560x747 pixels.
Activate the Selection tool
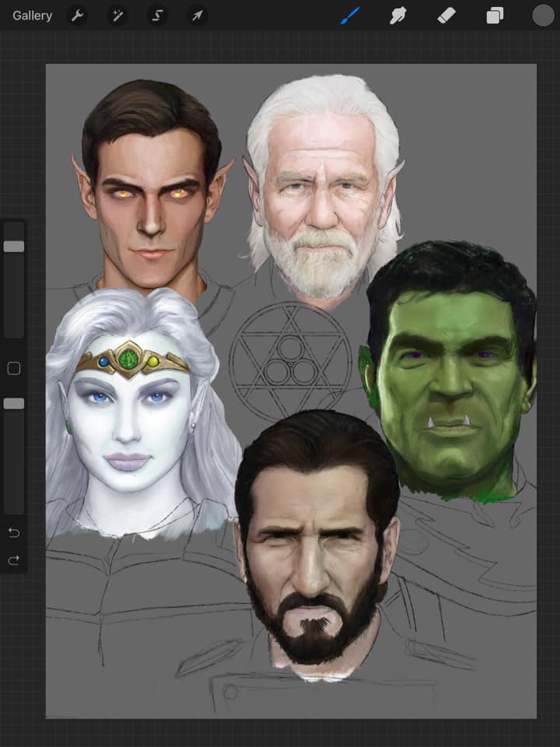tap(157, 16)
